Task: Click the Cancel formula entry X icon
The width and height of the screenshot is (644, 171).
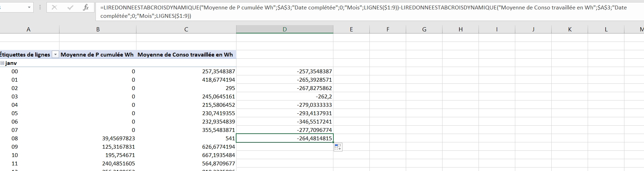Action: [54, 7]
